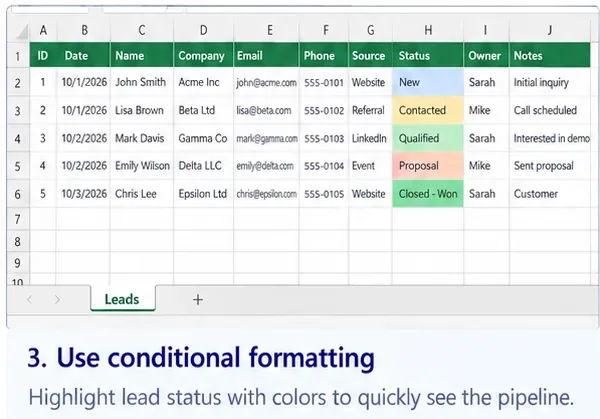
Task: Click the chris@epsilon.com email cell
Action: 266,194
